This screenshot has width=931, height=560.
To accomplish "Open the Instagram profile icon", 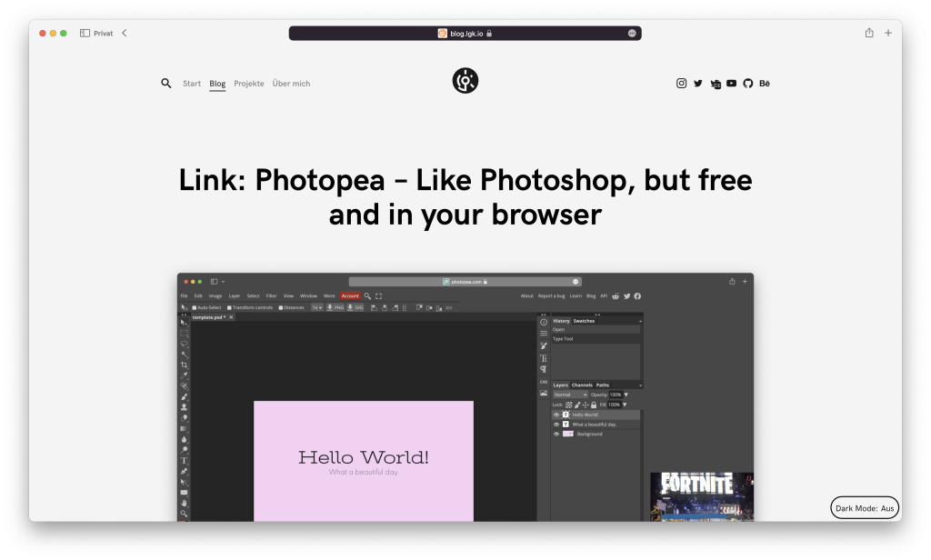I will tap(682, 83).
